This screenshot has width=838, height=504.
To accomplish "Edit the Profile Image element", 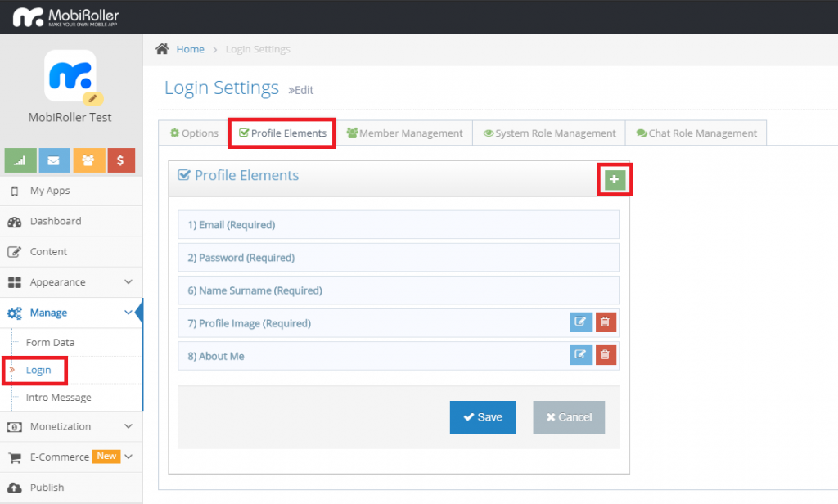I will click(580, 322).
